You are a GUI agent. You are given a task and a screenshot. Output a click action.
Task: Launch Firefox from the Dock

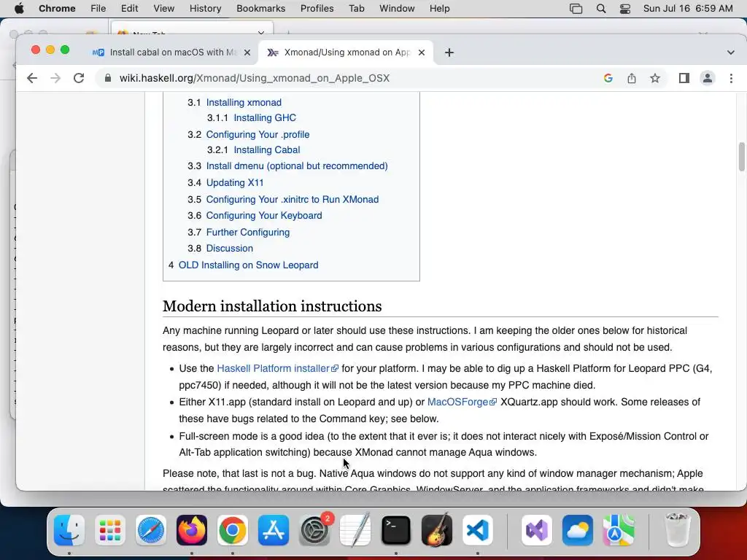pos(192,530)
